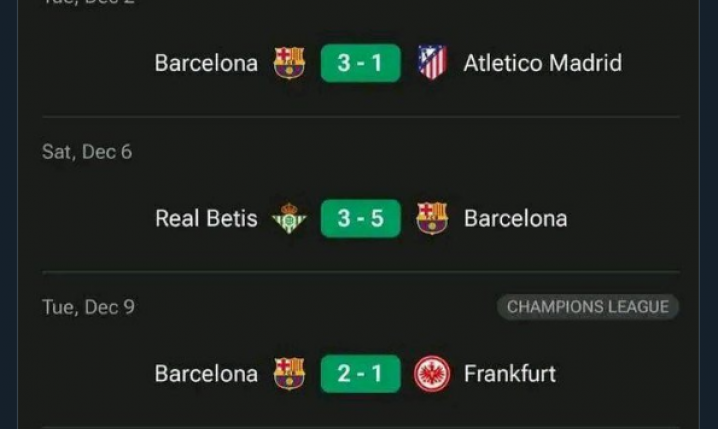This screenshot has width=718, height=429.
Task: Open the 2 - 1 score badge
Action: [360, 374]
